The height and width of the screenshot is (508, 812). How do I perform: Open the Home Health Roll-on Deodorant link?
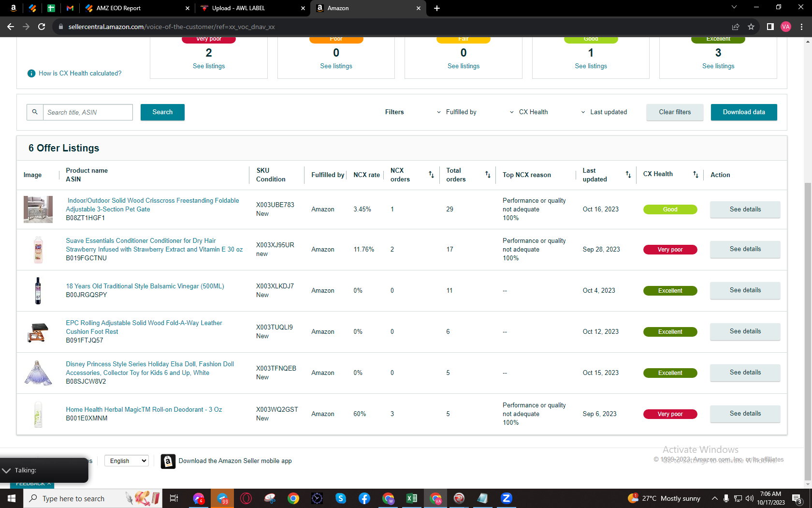tap(144, 410)
